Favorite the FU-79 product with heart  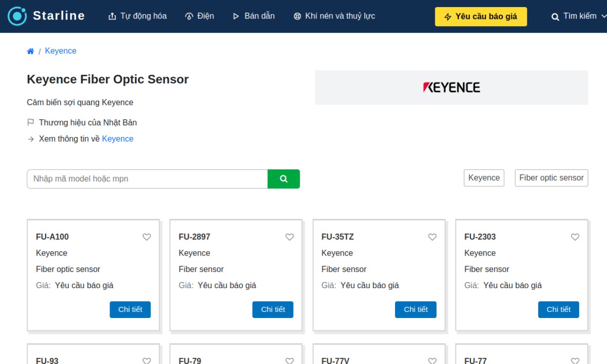click(x=290, y=361)
